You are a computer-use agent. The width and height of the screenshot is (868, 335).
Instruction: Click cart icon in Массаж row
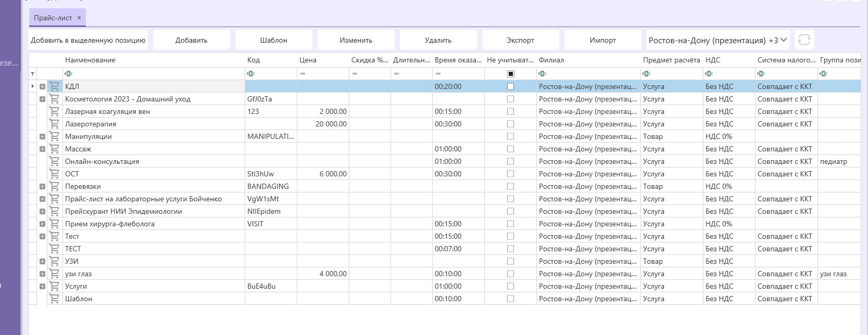54,149
